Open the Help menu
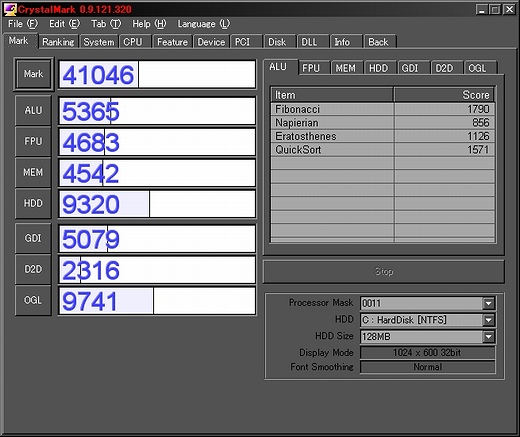This screenshot has width=520, height=437. coord(149,24)
